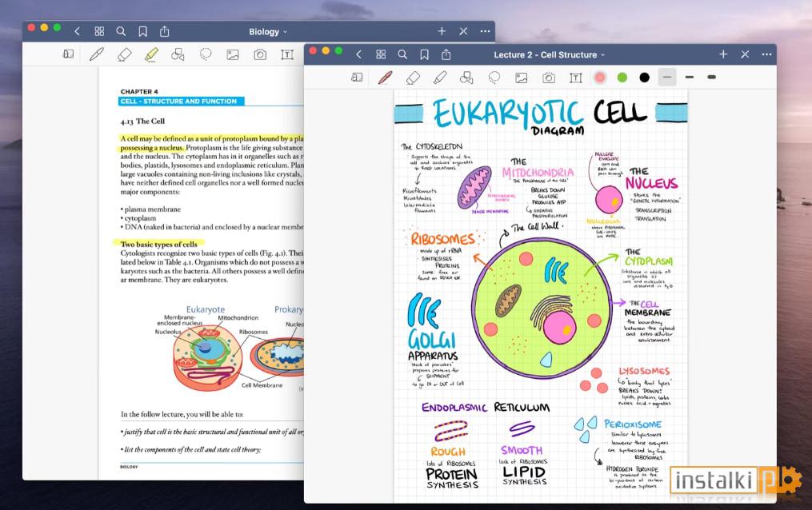This screenshot has height=510, width=812.
Task: Click the purple mitochondria sketch
Action: pyautogui.click(x=474, y=187)
